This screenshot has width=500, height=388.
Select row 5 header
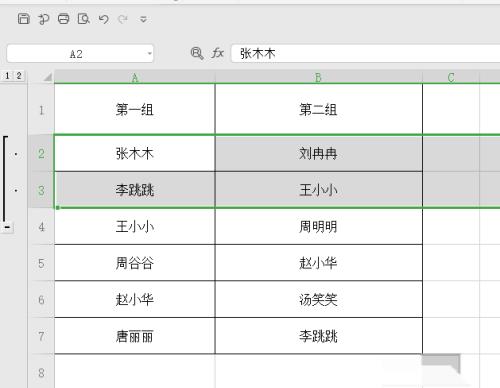(x=41, y=263)
